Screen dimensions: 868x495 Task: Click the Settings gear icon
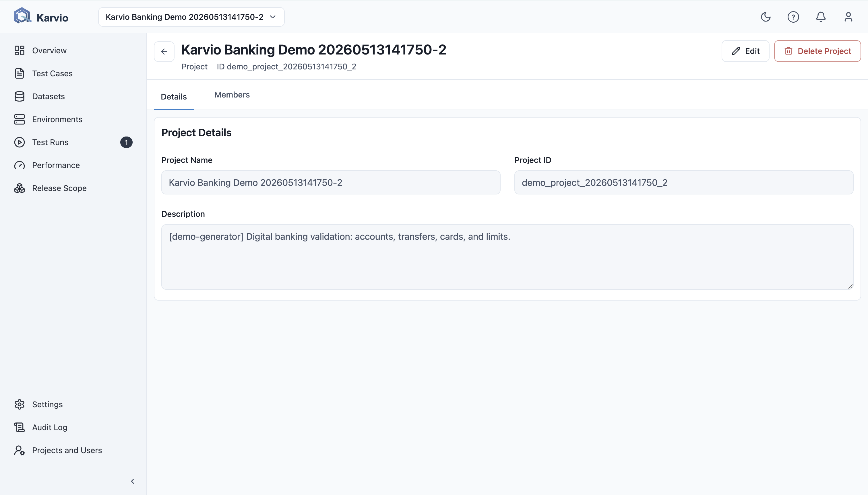click(20, 404)
